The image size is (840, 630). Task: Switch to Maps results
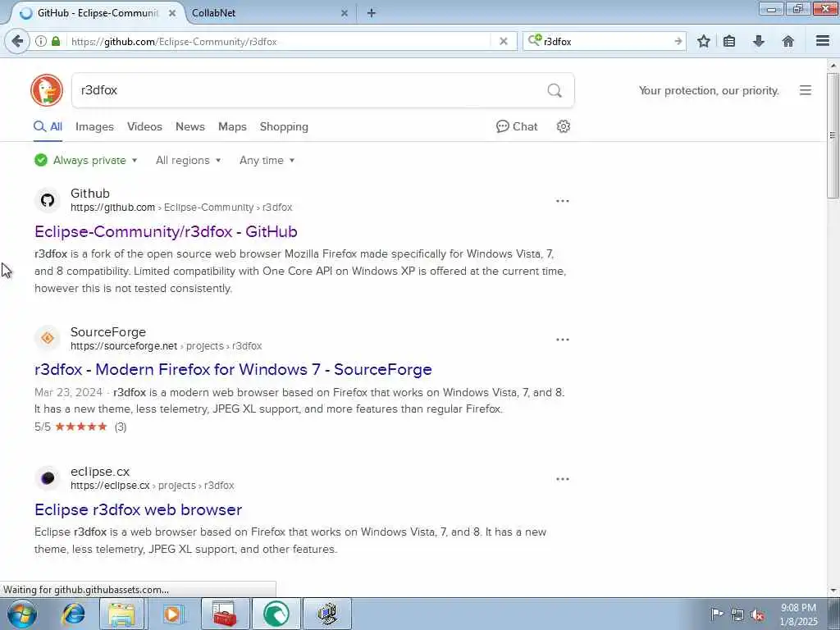(x=232, y=126)
